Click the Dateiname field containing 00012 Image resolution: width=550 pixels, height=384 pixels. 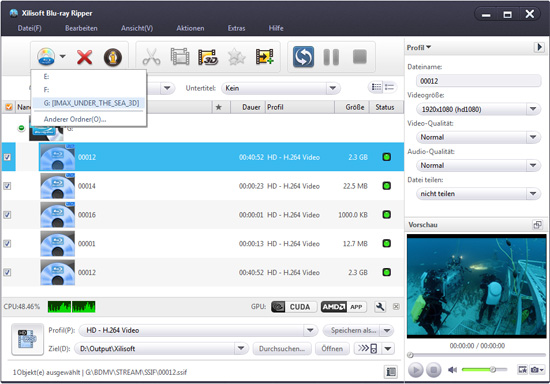point(478,81)
